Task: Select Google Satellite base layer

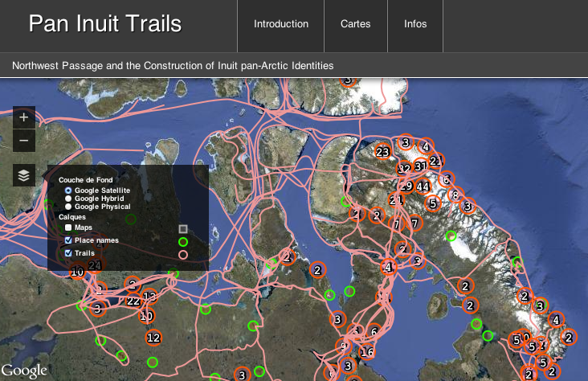Action: pos(68,190)
